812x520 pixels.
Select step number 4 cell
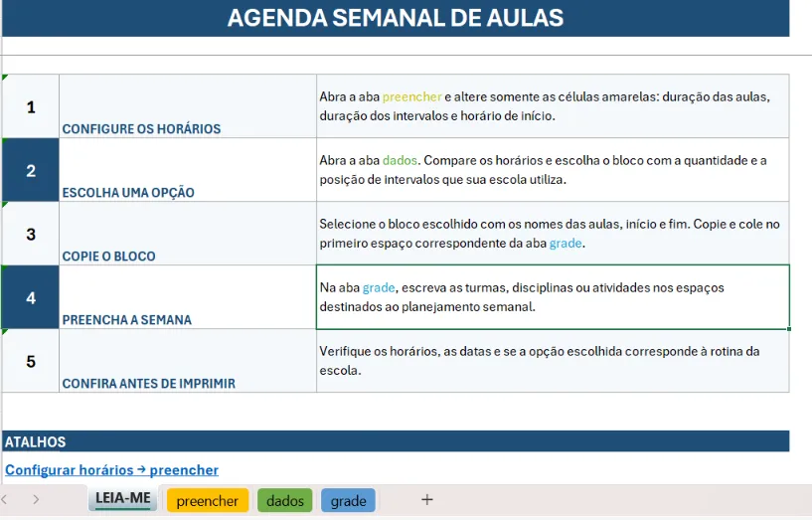coord(31,297)
